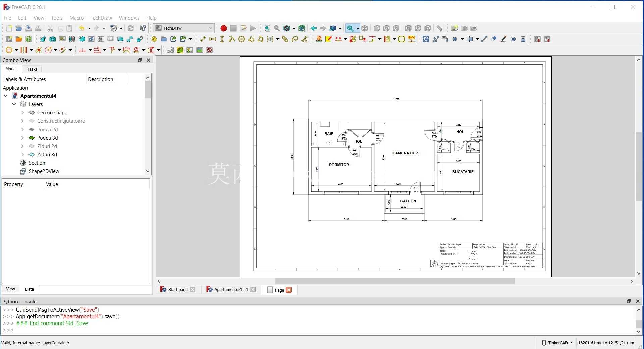Toggle macro recording with red record button

tap(224, 28)
